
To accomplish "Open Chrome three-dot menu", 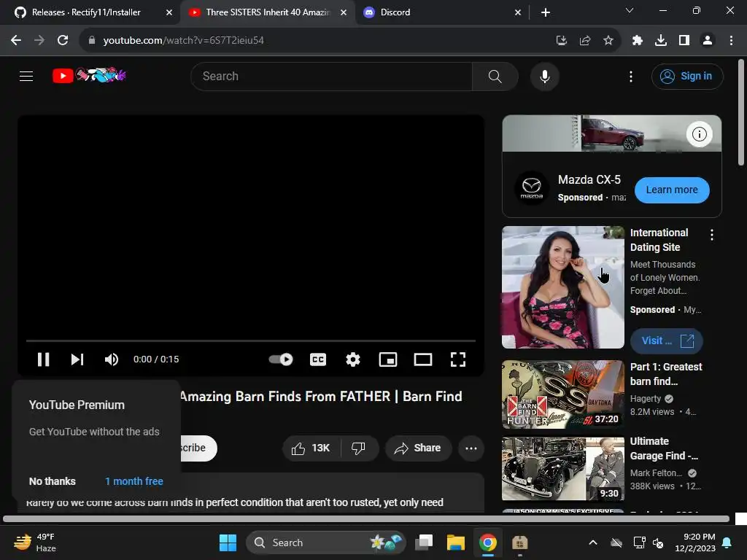I will click(x=731, y=41).
